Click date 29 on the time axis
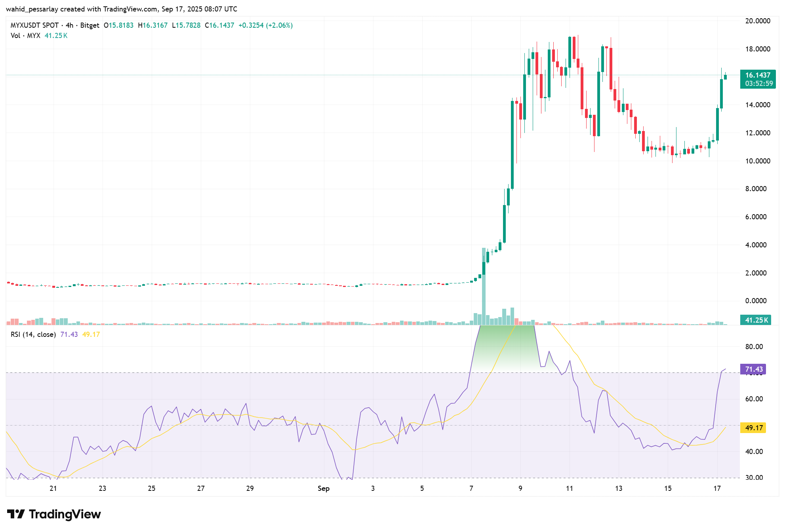Viewport: 785px width, 532px height. pos(250,488)
